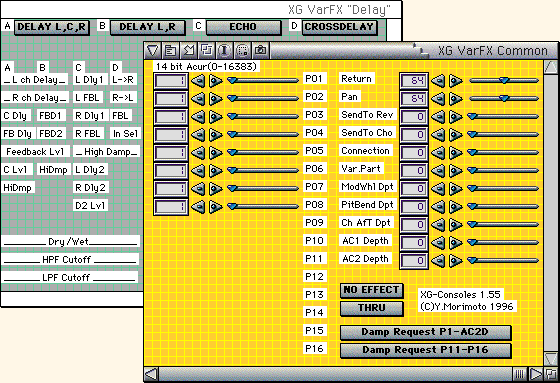This screenshot has height=383, width=560.
Task: Click 14 bit P01 right arrow
Action: pyautogui.click(x=215, y=81)
